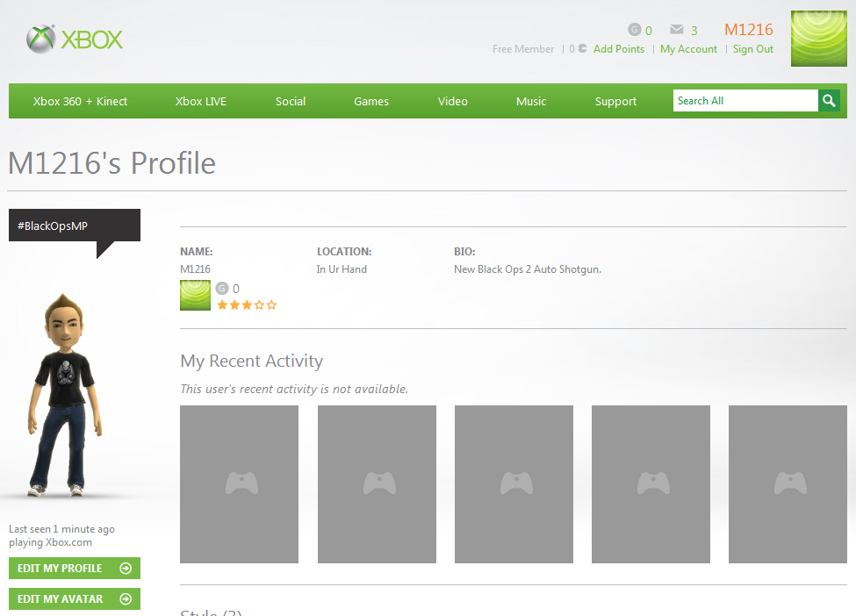856x616 pixels.
Task: Open the Video menu
Action: (452, 102)
